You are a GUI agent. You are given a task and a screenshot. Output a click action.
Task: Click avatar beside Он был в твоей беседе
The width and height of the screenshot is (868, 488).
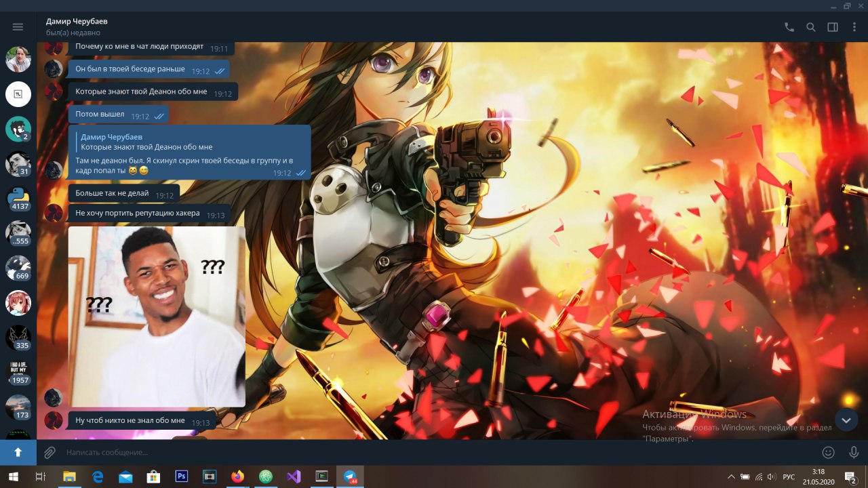[x=54, y=69]
